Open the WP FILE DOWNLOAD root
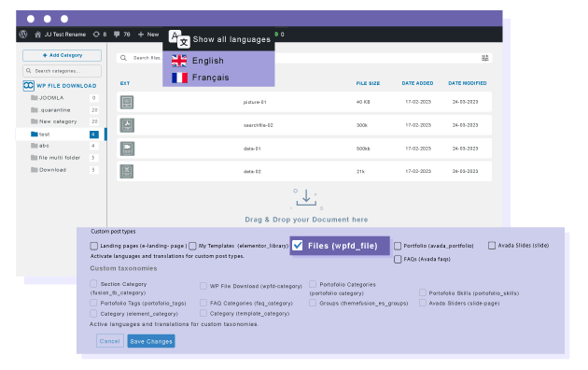 click(66, 86)
